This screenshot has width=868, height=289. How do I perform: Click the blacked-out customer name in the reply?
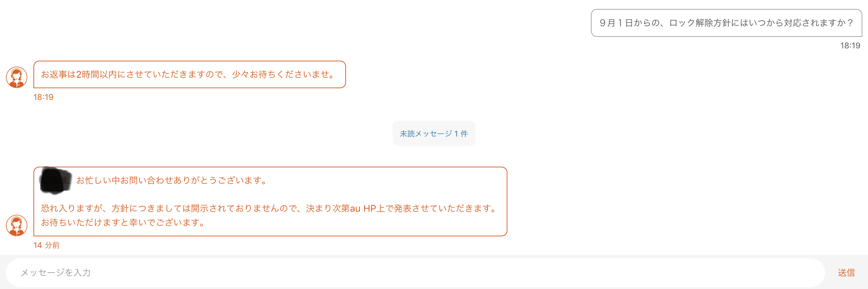click(x=55, y=180)
